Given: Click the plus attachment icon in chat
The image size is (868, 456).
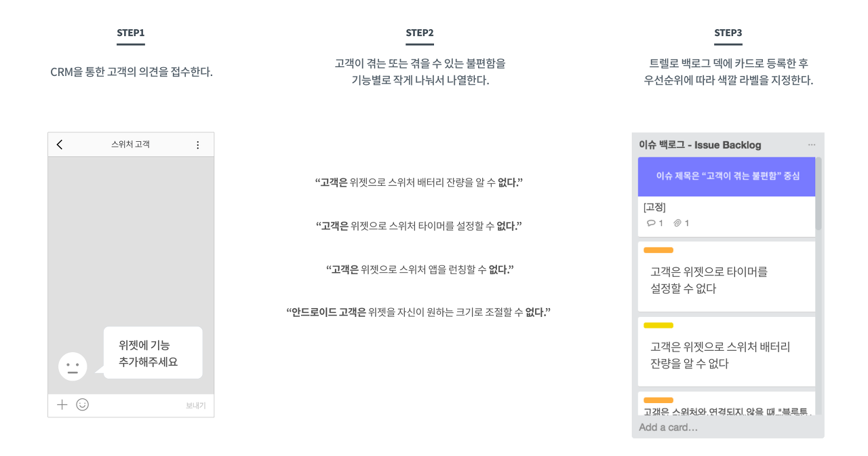Looking at the screenshot, I should tap(62, 405).
